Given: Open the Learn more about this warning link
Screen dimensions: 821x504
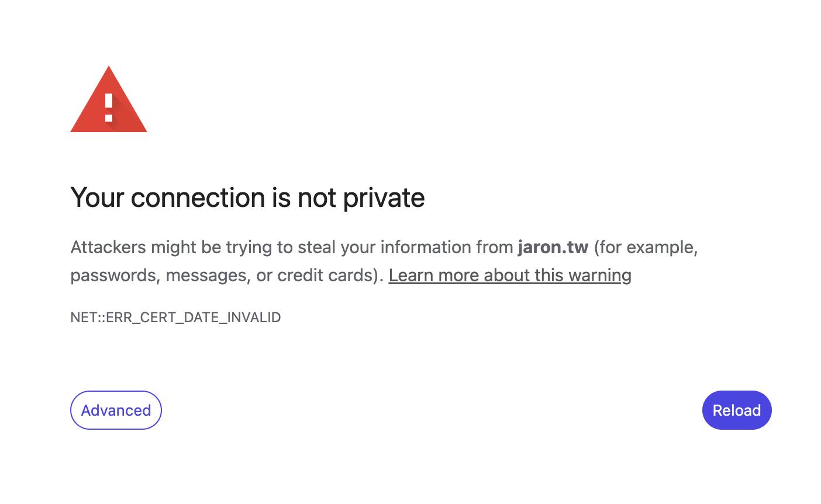Looking at the screenshot, I should coord(509,275).
